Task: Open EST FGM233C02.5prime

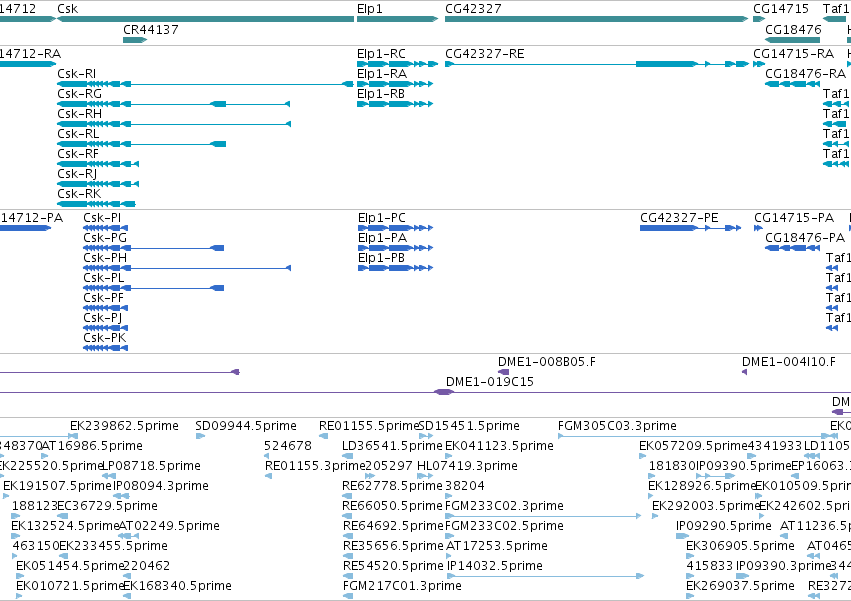Action: pos(504,526)
